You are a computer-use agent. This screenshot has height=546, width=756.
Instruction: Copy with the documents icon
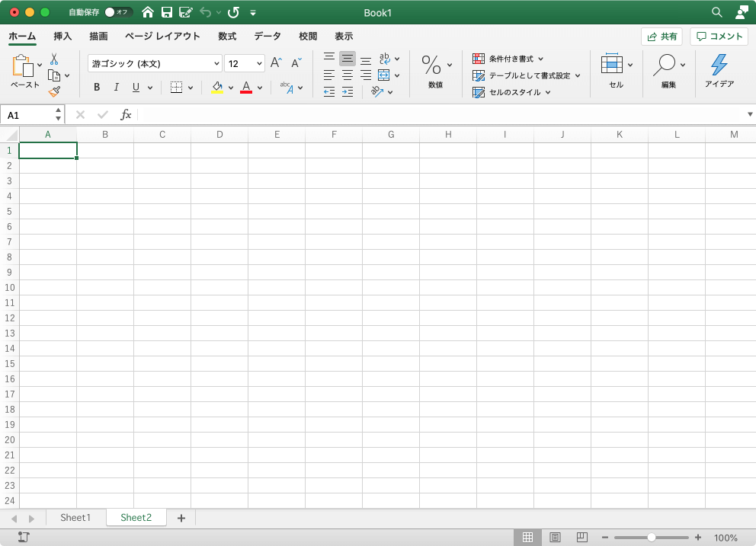[54, 75]
